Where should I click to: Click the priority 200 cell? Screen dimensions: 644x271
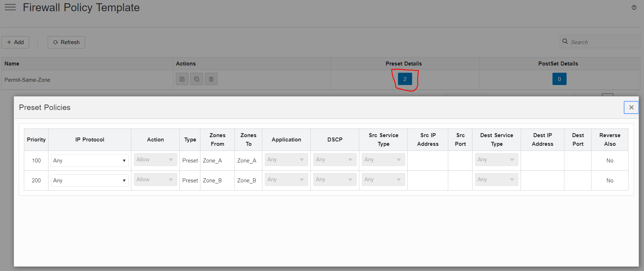click(36, 181)
